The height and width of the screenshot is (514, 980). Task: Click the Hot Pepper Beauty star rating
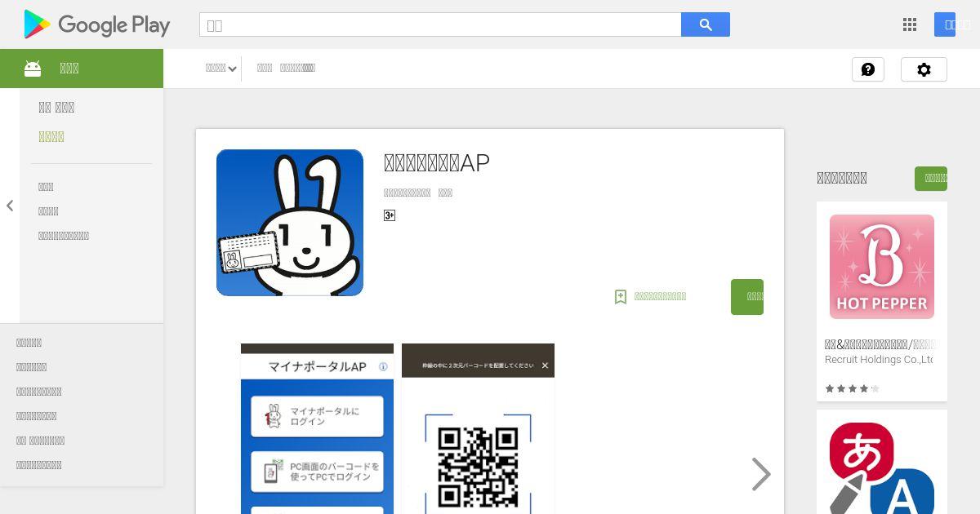tap(852, 389)
